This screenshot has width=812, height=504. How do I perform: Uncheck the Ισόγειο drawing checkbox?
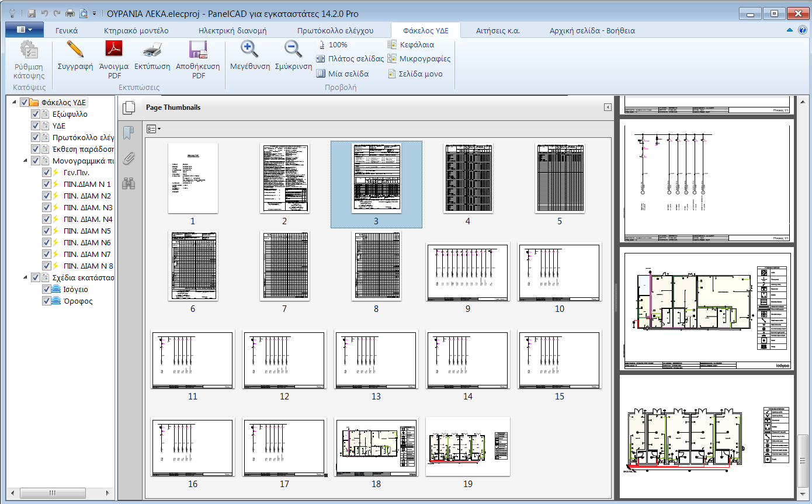click(x=47, y=290)
